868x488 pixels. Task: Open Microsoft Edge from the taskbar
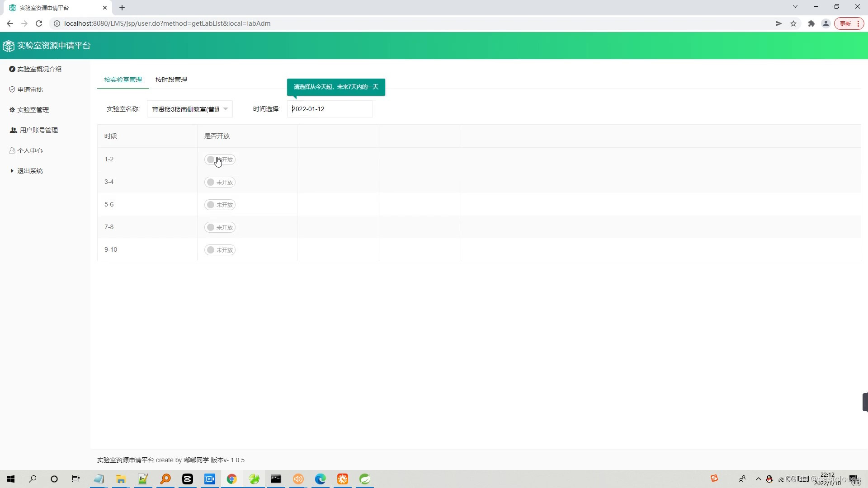click(x=321, y=479)
